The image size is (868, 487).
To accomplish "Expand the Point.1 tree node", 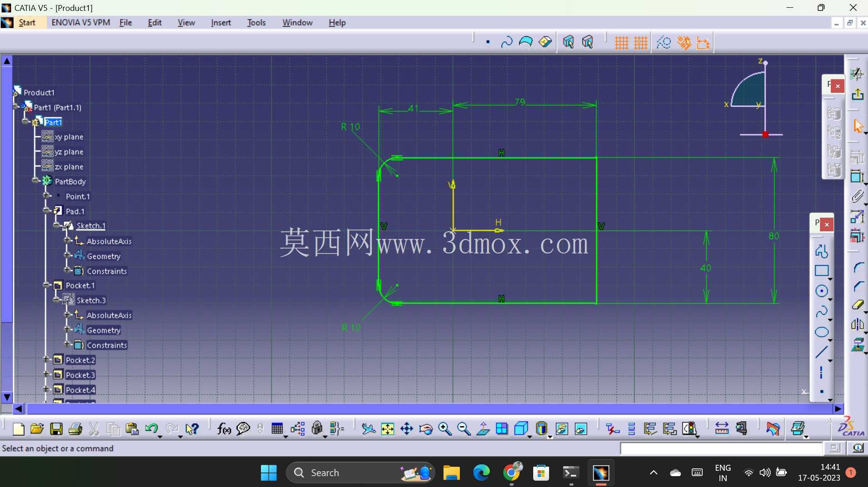I will (x=46, y=196).
